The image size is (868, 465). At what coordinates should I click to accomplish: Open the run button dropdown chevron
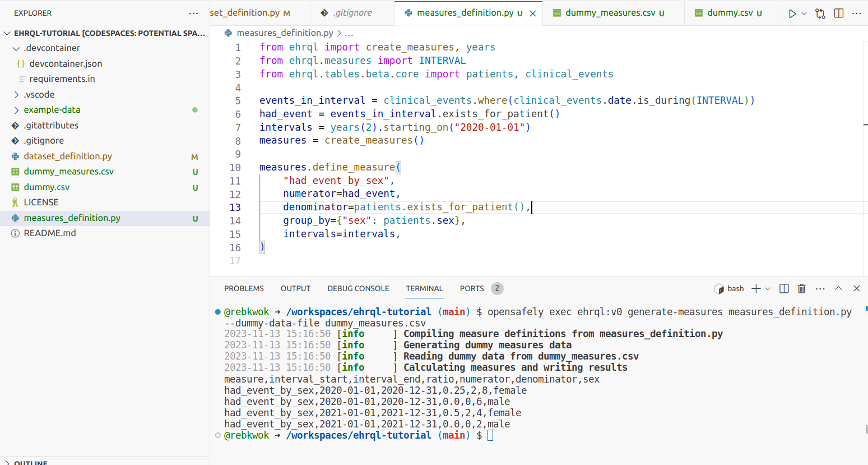tap(805, 13)
